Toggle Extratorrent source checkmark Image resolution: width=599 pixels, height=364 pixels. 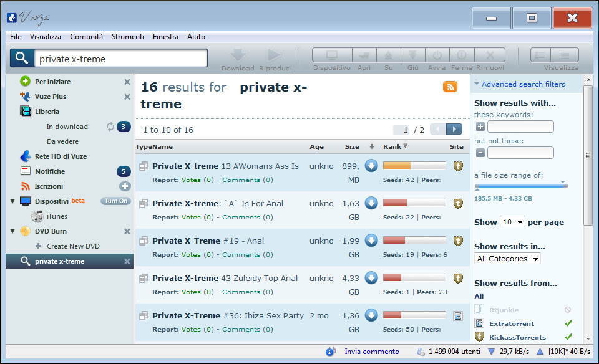tap(568, 323)
